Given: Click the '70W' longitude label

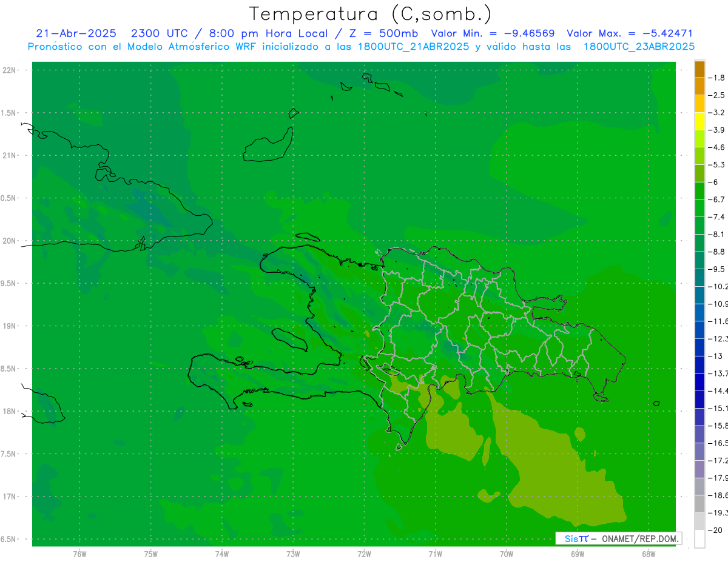Looking at the screenshot, I should click(507, 554).
